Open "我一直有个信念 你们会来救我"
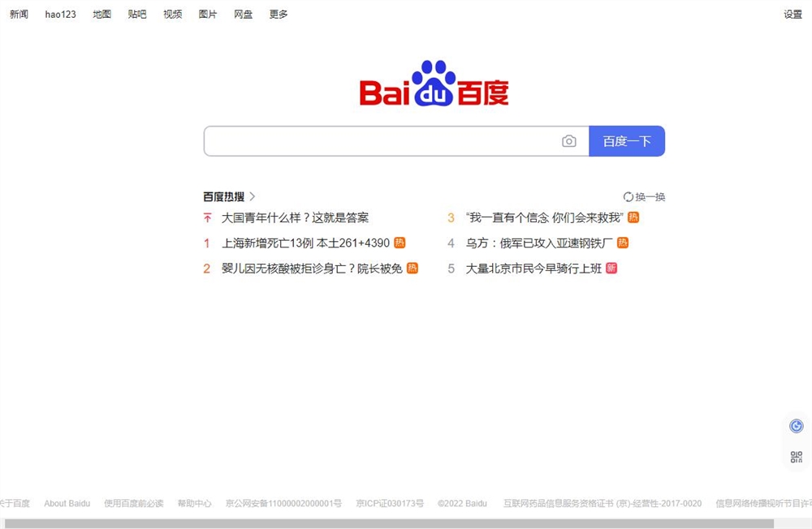This screenshot has width=812, height=529. [545, 217]
